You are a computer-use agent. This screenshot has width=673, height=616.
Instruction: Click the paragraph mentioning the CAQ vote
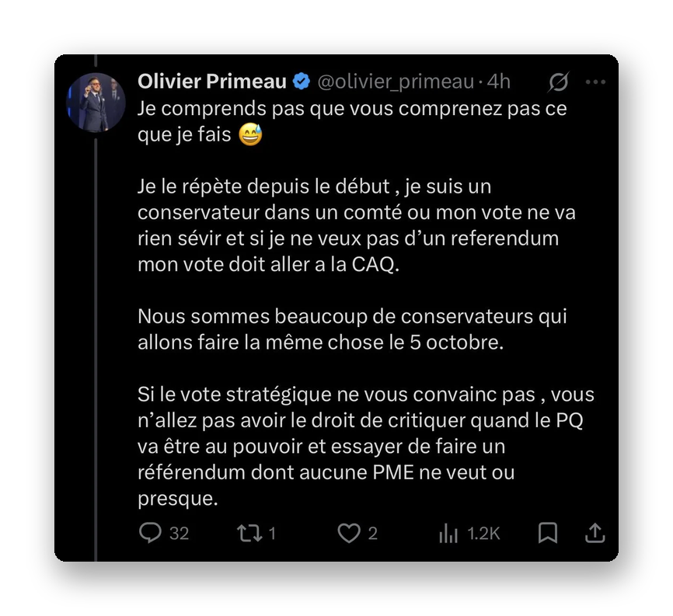357,225
